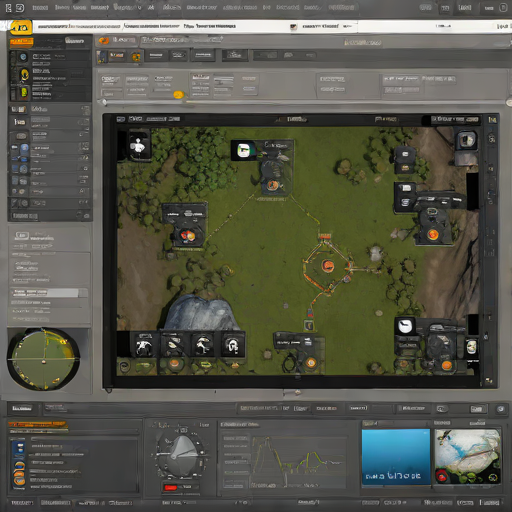
Task: Click the orange icon in the toolbar tab
Action: 104,41
